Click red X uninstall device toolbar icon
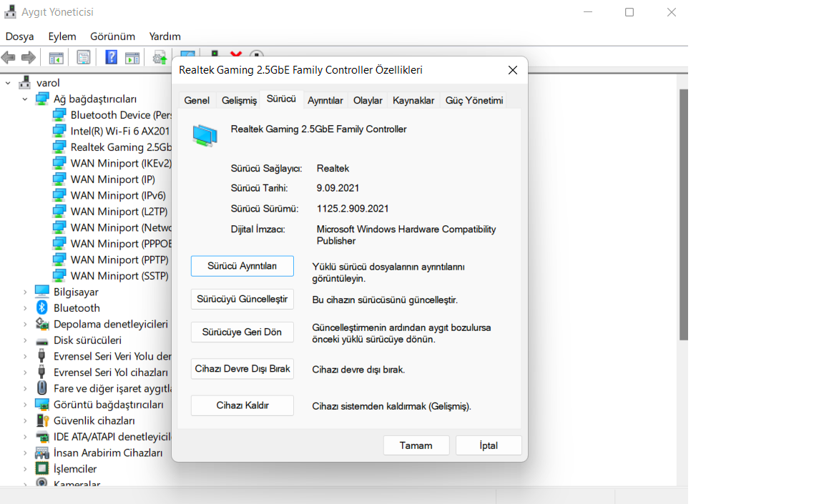This screenshot has width=824, height=504. 236,54
